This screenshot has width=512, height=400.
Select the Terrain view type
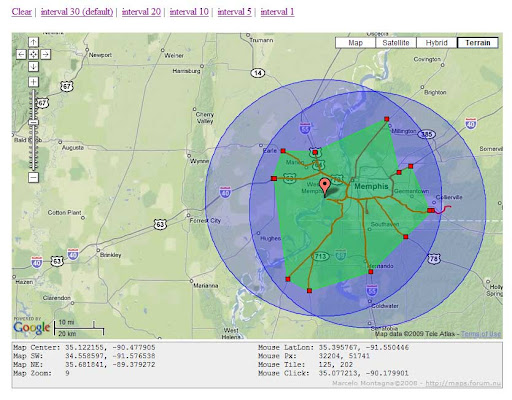coord(478,43)
